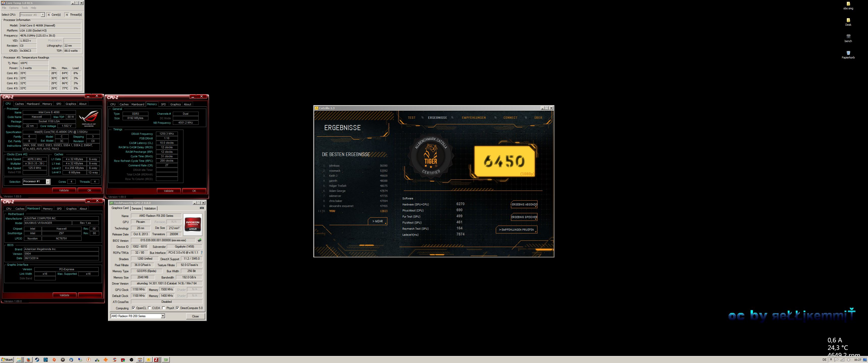Viewport: 868px width, 363px height.
Task: Toggle the PhysX checkbox in GPU-Z
Action: (164, 308)
